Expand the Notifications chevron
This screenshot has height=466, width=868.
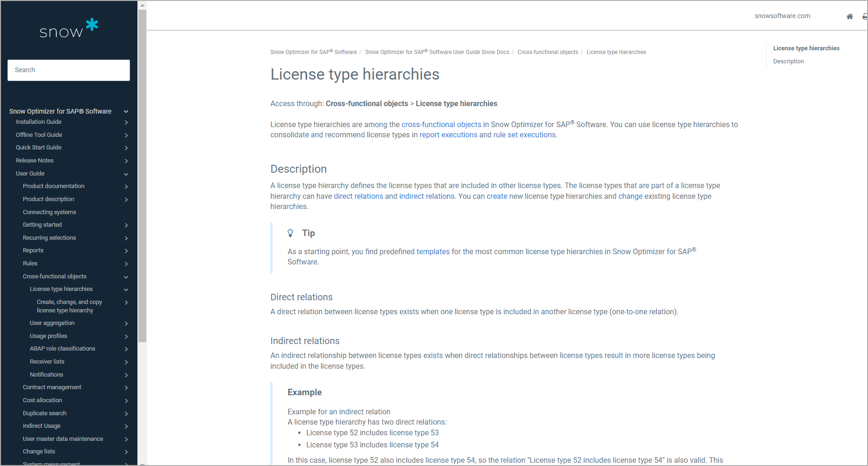126,375
